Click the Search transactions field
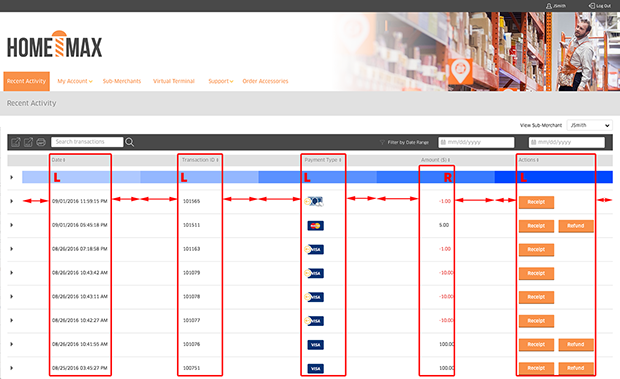Image resolution: width=620 pixels, height=379 pixels. click(87, 142)
